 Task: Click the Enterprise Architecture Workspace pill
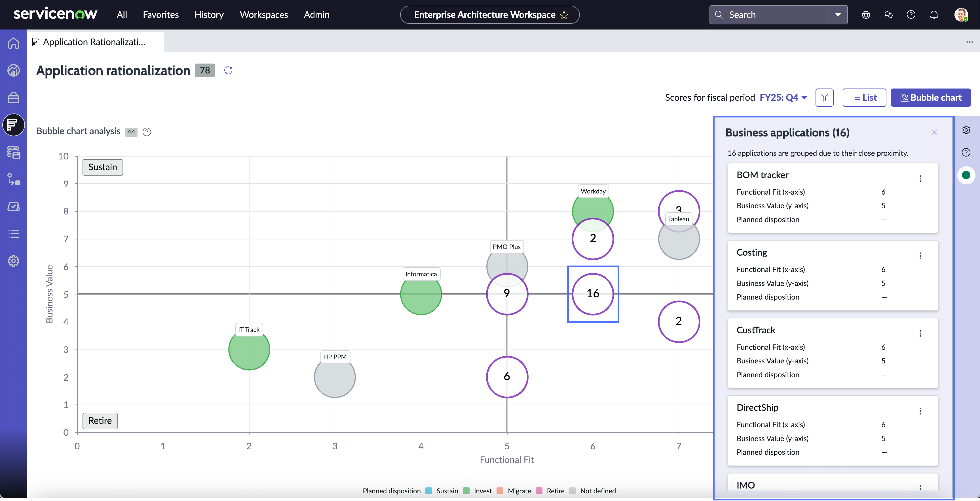(490, 15)
